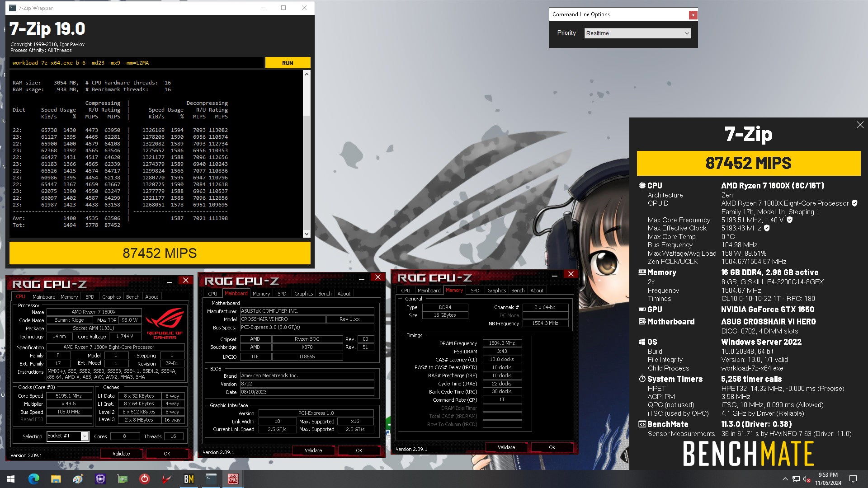Click the yellow 87452 MIPS banner in BenchMate panel
The image size is (868, 488).
[749, 163]
